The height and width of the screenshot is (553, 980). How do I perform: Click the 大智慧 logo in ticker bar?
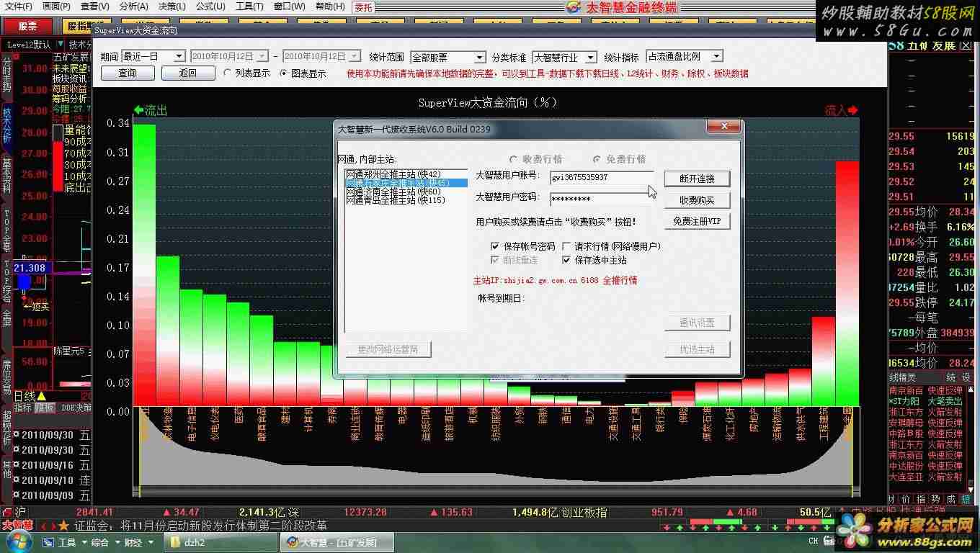pyautogui.click(x=17, y=526)
